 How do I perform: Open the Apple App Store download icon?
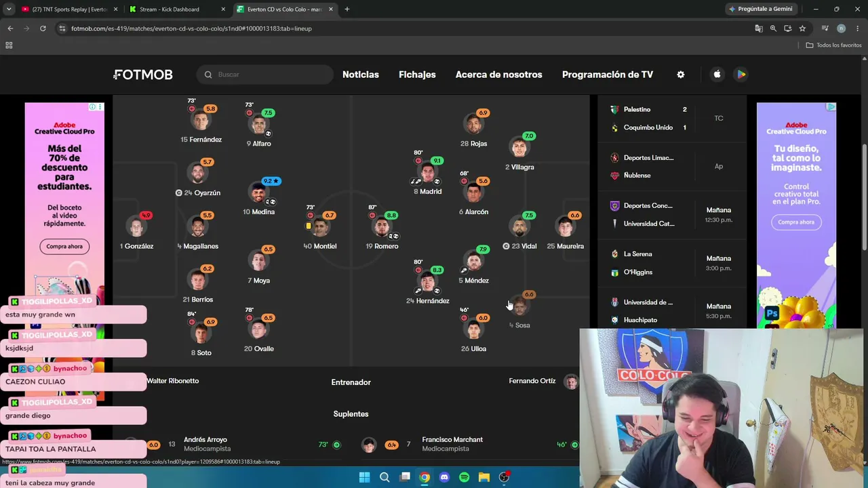tap(717, 75)
